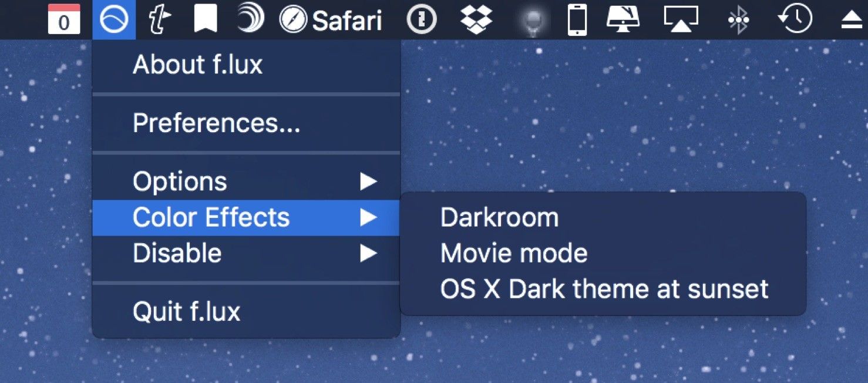Click the Color Effects submenu arrow
Viewport: 868px width, 383px height.
pos(368,217)
